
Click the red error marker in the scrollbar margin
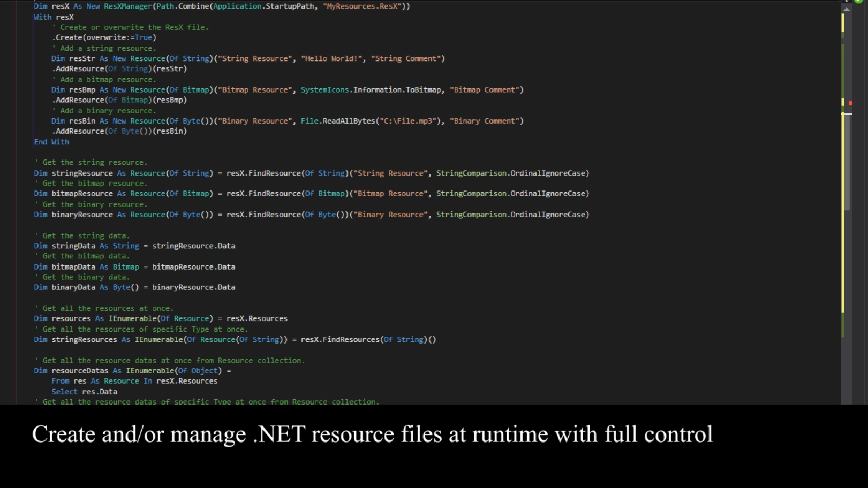pos(850,103)
